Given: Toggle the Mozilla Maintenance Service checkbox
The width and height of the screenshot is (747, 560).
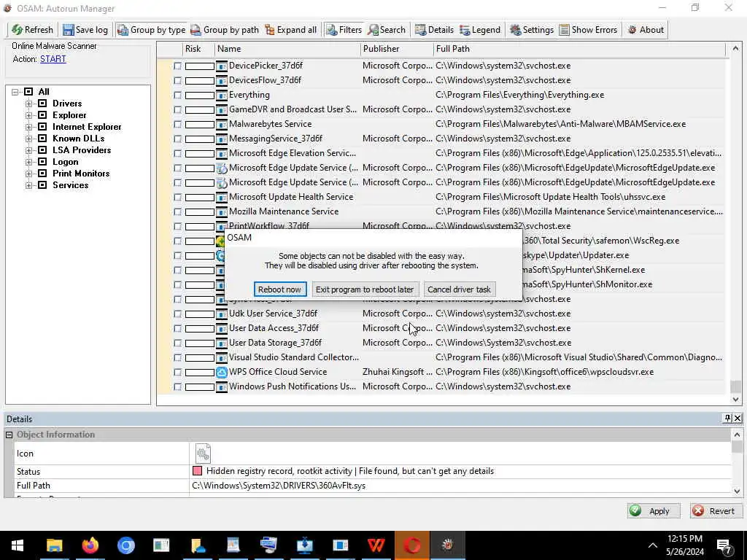Looking at the screenshot, I should pyautogui.click(x=177, y=212).
